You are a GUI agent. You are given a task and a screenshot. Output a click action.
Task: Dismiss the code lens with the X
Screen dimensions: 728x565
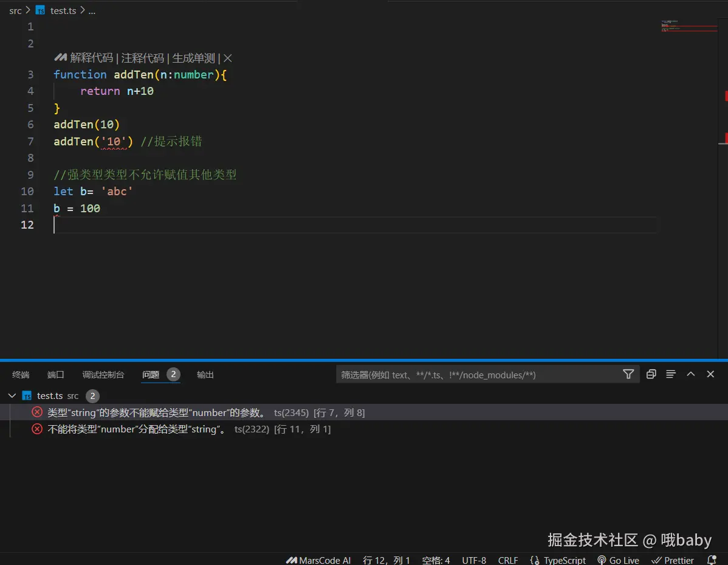pos(227,58)
